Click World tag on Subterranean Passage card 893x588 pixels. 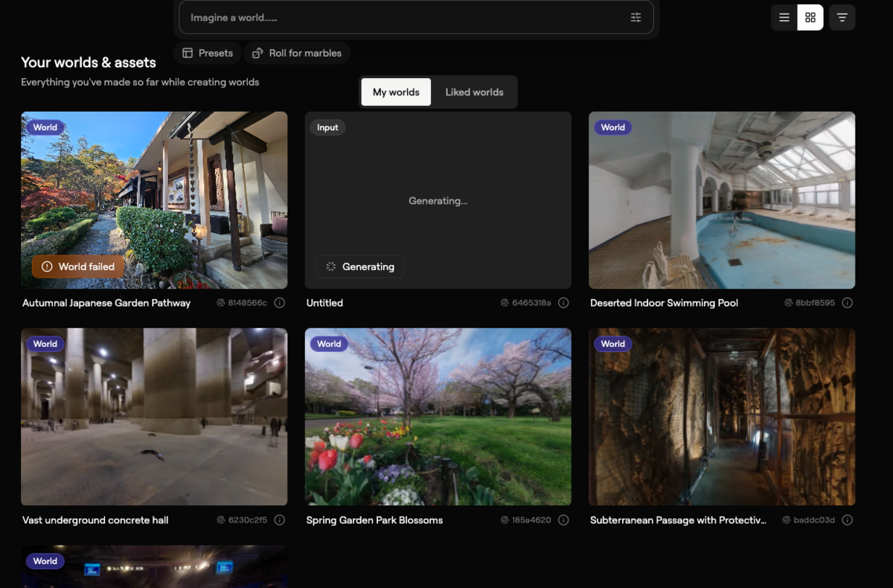[612, 344]
